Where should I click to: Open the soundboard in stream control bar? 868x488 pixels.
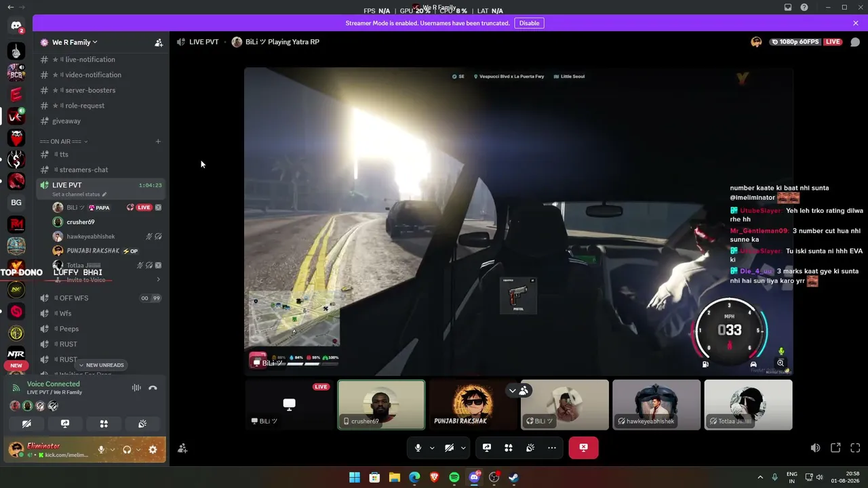(x=530, y=447)
